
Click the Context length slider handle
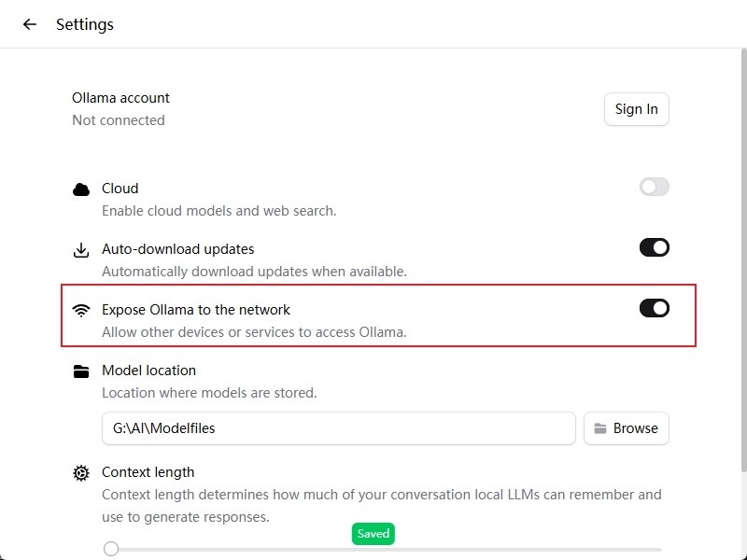[x=111, y=549]
